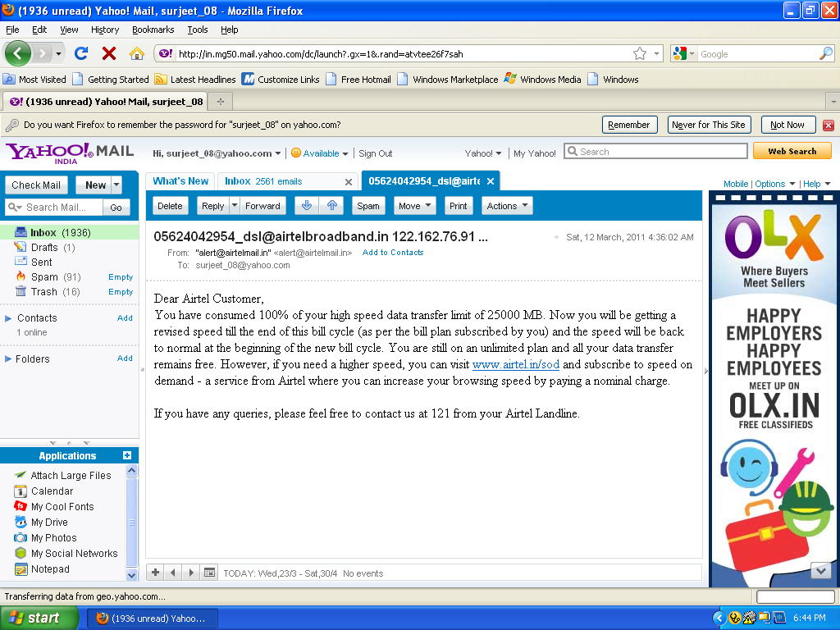Add sender to contacts

[x=393, y=253]
